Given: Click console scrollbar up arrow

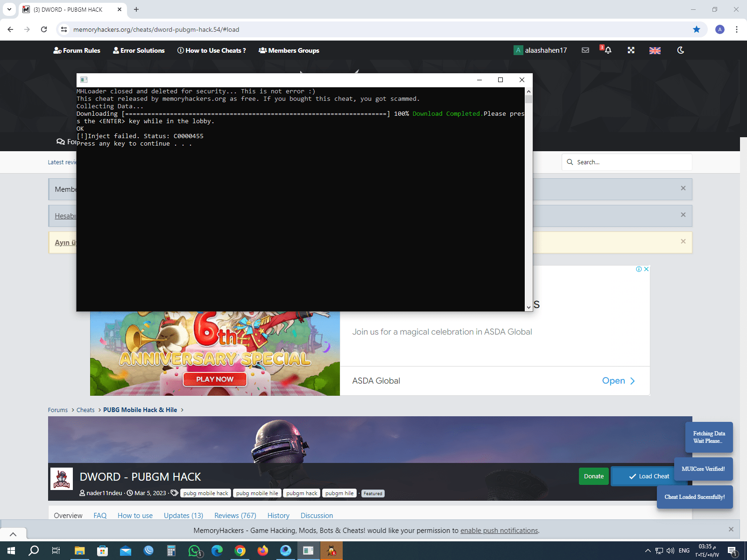Looking at the screenshot, I should [x=529, y=91].
